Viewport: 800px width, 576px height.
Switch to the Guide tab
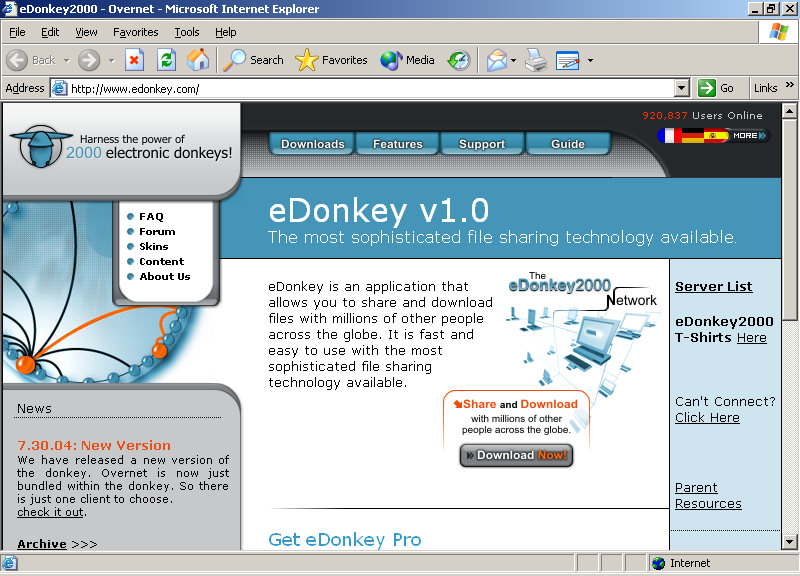[567, 144]
